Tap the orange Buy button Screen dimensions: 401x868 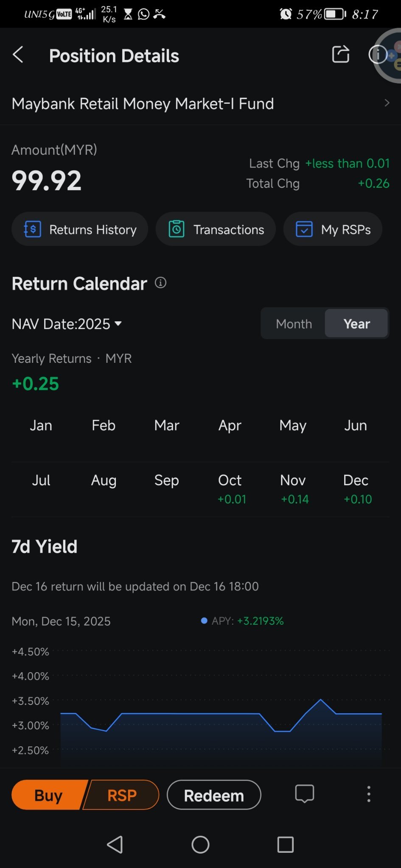(x=49, y=795)
